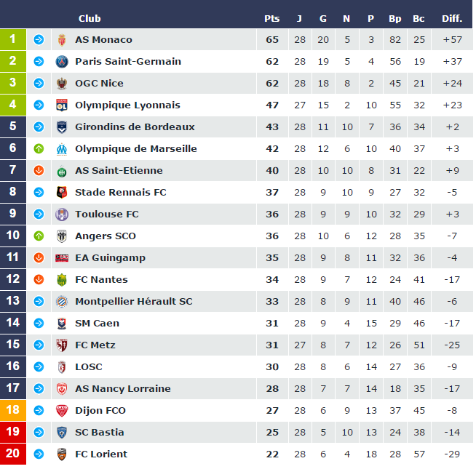Click the AS Monaco club crest

pos(62,40)
